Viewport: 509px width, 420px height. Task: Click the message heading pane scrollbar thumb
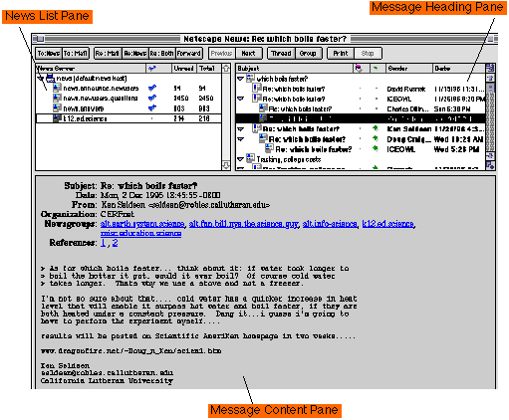point(490,88)
